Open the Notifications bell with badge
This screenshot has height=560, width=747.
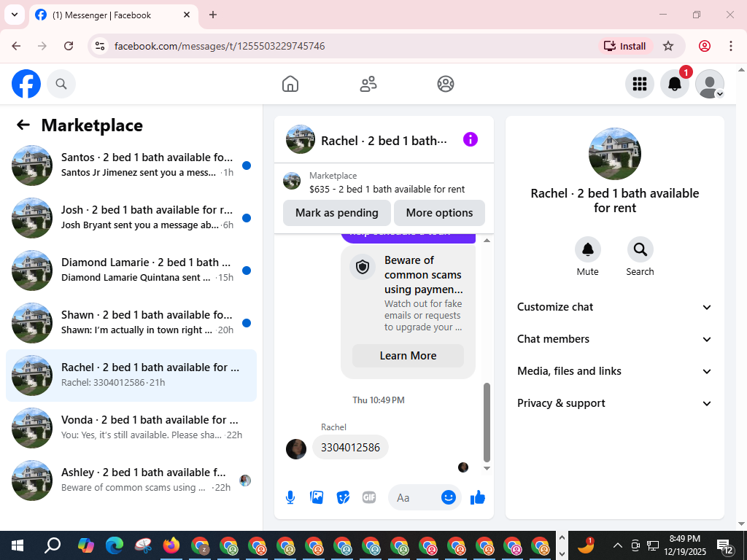click(675, 84)
